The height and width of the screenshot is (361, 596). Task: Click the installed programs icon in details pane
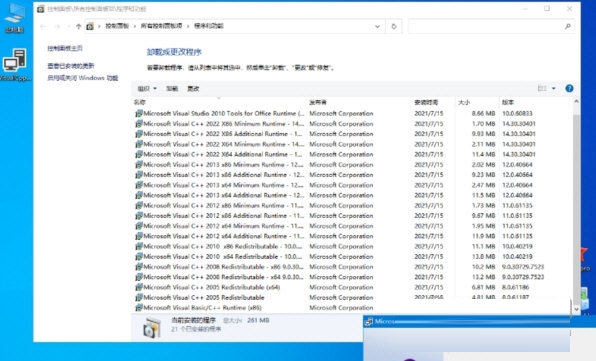152,327
